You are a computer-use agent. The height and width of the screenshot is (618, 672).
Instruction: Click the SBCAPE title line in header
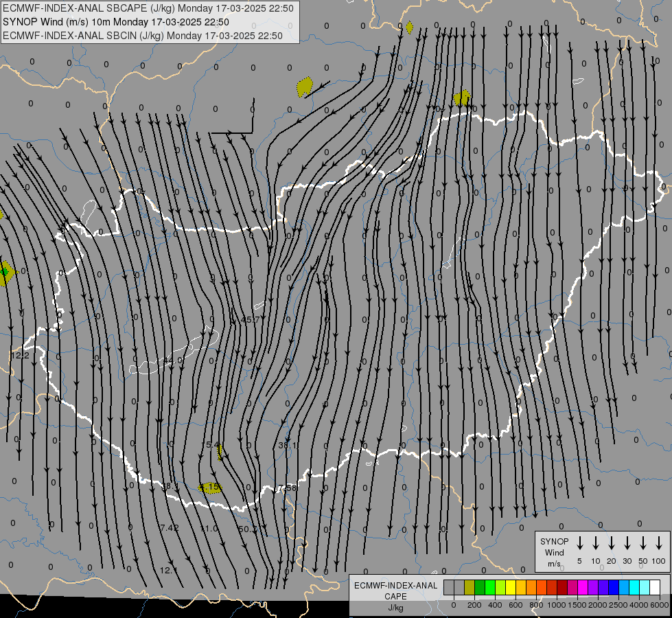click(148, 8)
